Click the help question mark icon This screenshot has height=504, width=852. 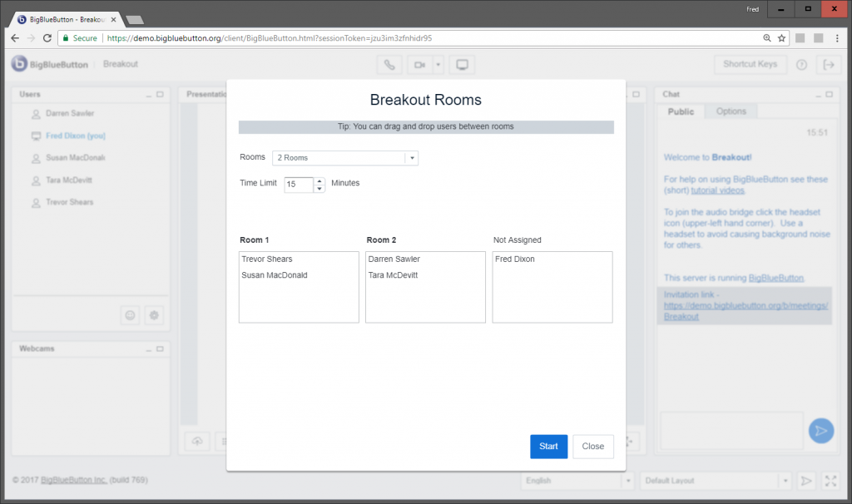pos(801,65)
